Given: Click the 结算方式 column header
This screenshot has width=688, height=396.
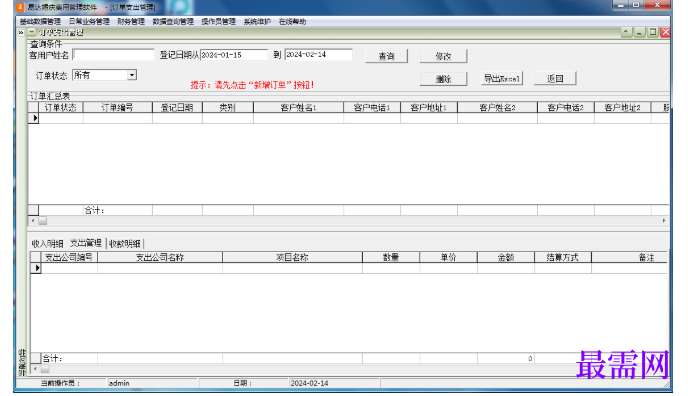Looking at the screenshot, I should coord(563,257).
